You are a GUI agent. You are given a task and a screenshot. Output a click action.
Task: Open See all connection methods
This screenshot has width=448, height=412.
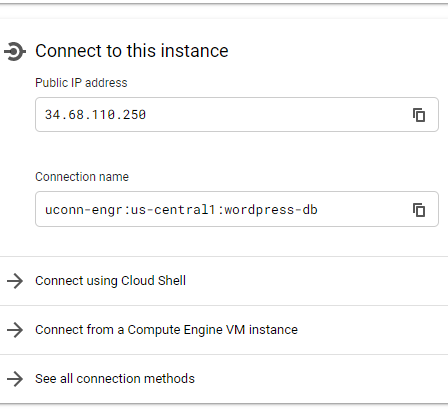[115, 379]
